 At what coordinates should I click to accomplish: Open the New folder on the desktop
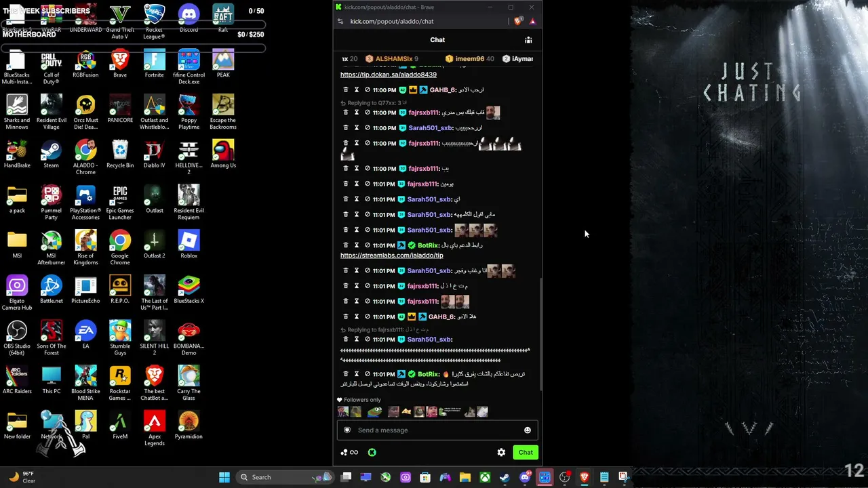point(17,425)
